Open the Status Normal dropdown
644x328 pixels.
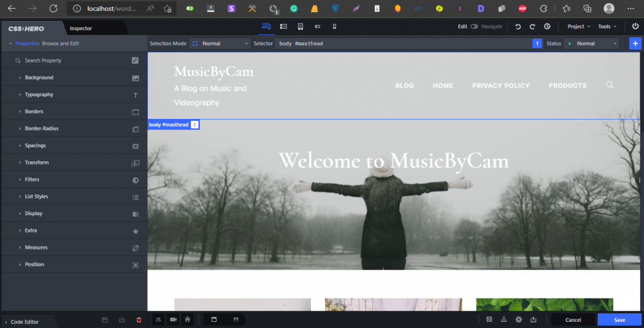(592, 44)
